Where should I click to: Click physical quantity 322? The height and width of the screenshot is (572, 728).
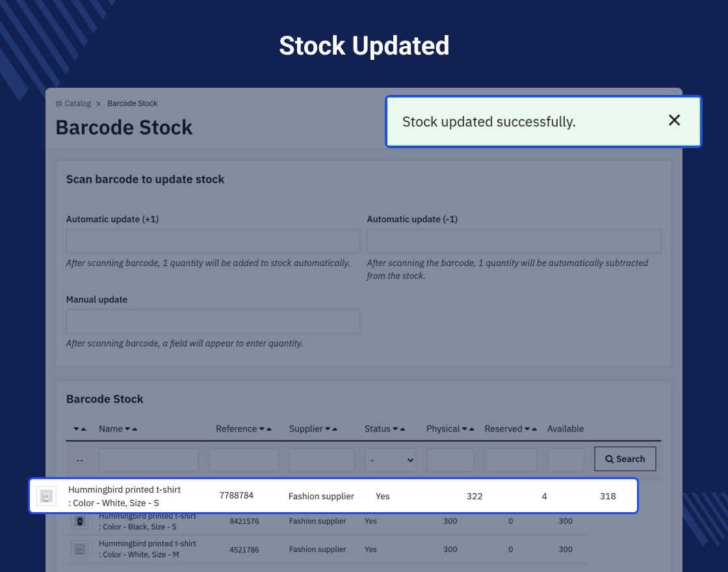click(474, 497)
